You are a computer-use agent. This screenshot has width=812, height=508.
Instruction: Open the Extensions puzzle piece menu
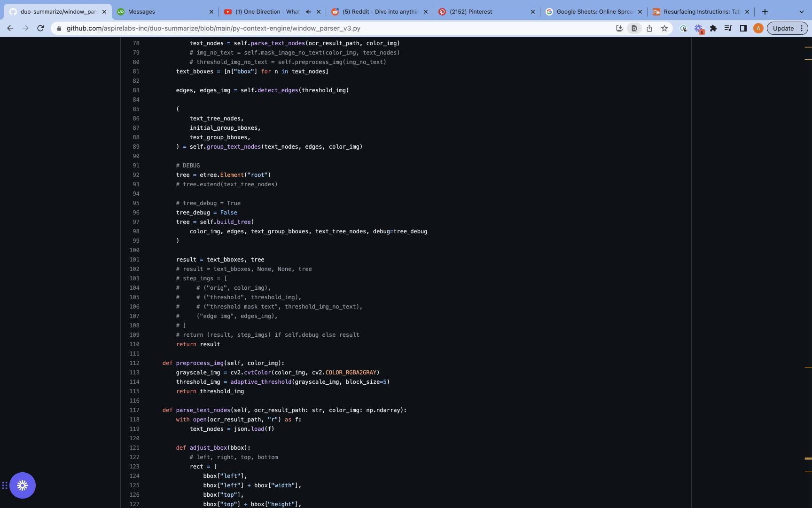[x=713, y=28]
